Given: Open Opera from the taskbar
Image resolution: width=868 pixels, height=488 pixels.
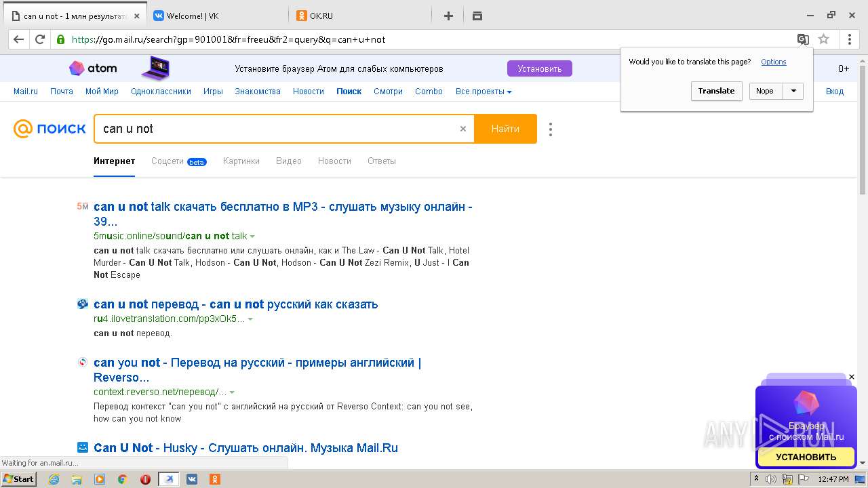Looking at the screenshot, I should pyautogui.click(x=145, y=479).
